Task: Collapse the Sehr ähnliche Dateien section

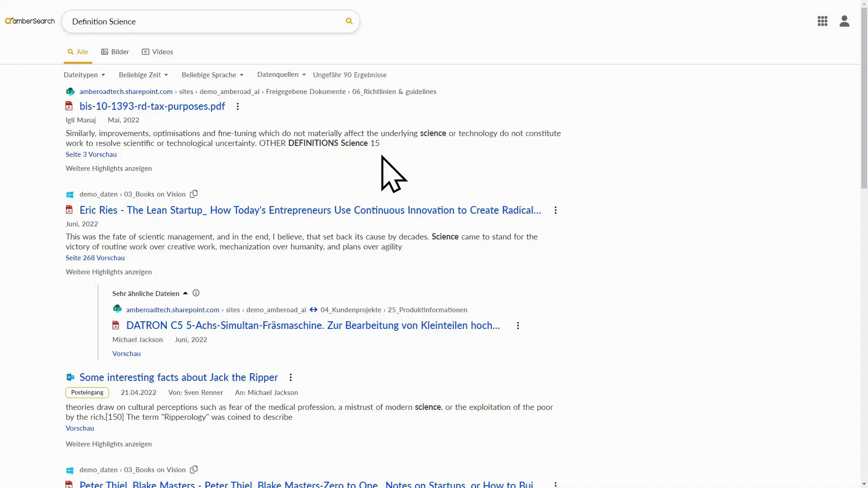Action: (185, 293)
